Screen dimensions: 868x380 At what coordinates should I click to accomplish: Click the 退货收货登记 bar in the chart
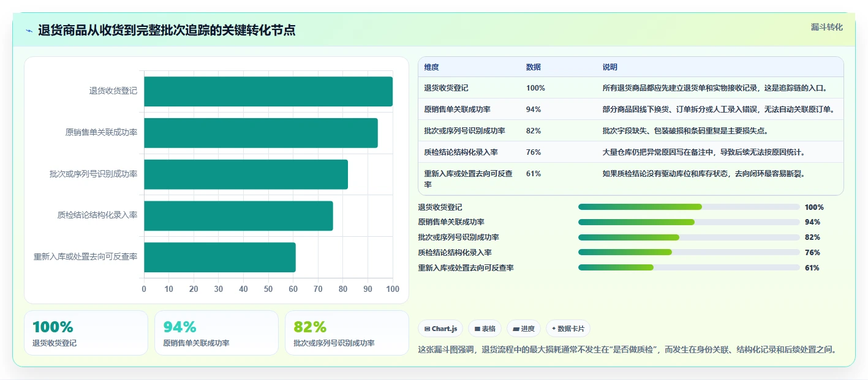(268, 91)
